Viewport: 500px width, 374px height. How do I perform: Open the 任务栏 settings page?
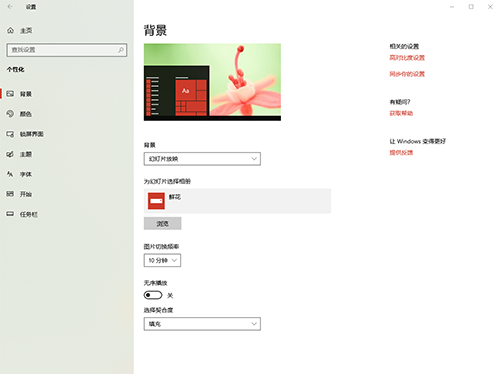click(29, 214)
